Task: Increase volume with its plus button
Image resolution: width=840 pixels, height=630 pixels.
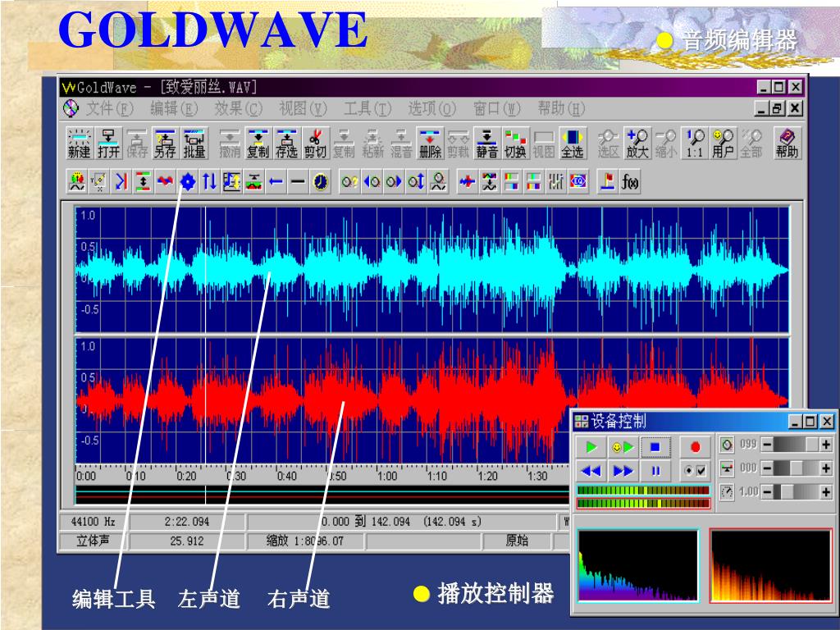Action: click(826, 444)
